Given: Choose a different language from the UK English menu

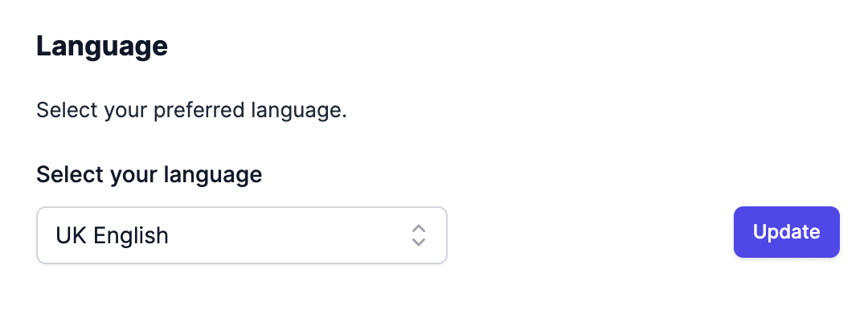Looking at the screenshot, I should point(241,235).
